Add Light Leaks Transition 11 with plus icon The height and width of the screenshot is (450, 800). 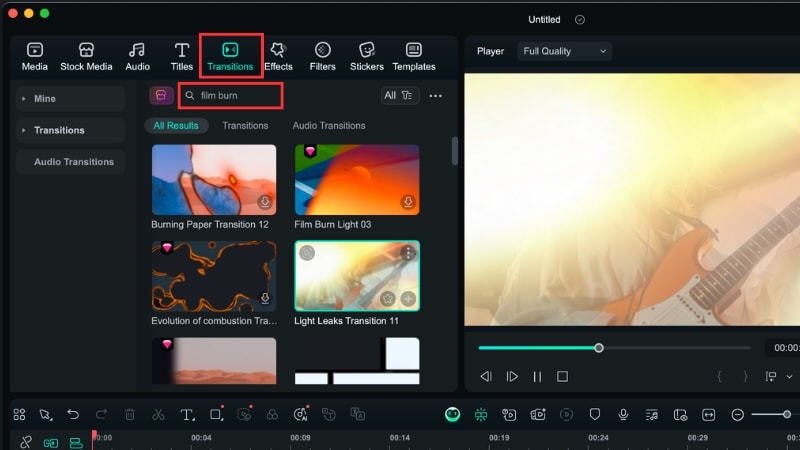[408, 298]
